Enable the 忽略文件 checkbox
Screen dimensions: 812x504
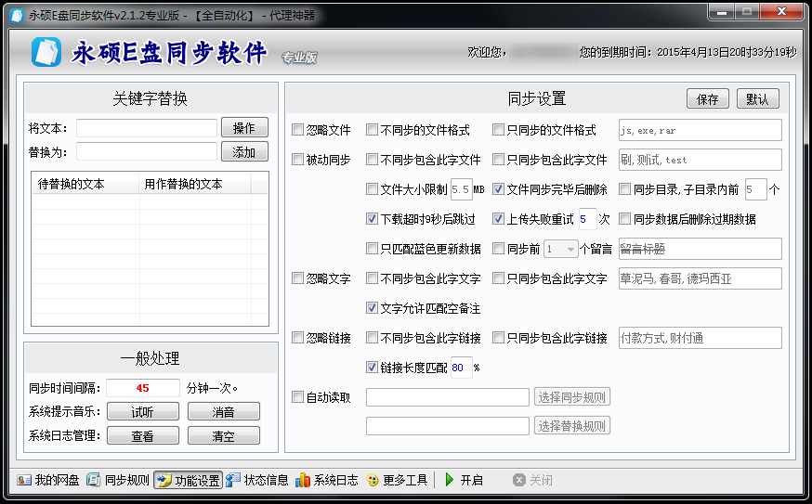(298, 130)
